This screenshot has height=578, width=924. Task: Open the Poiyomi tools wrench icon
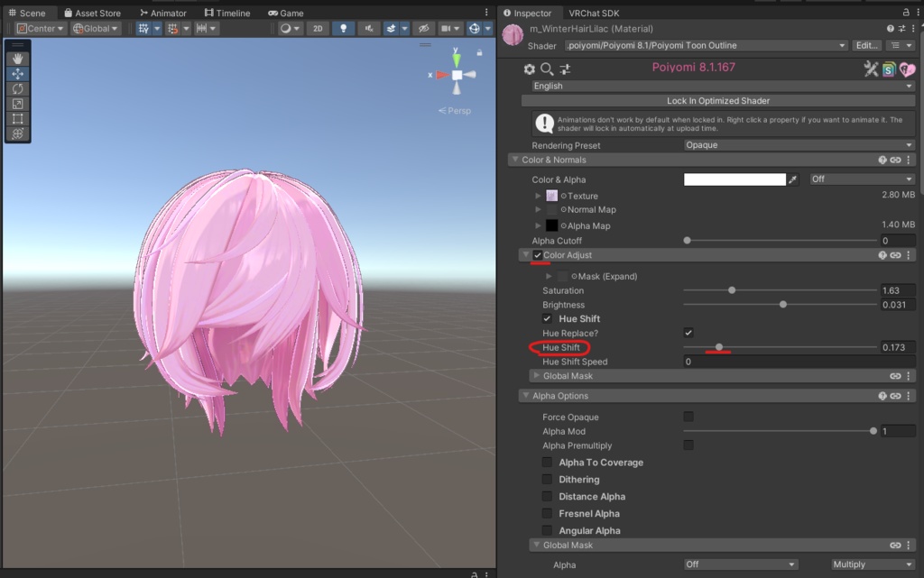[x=871, y=69]
